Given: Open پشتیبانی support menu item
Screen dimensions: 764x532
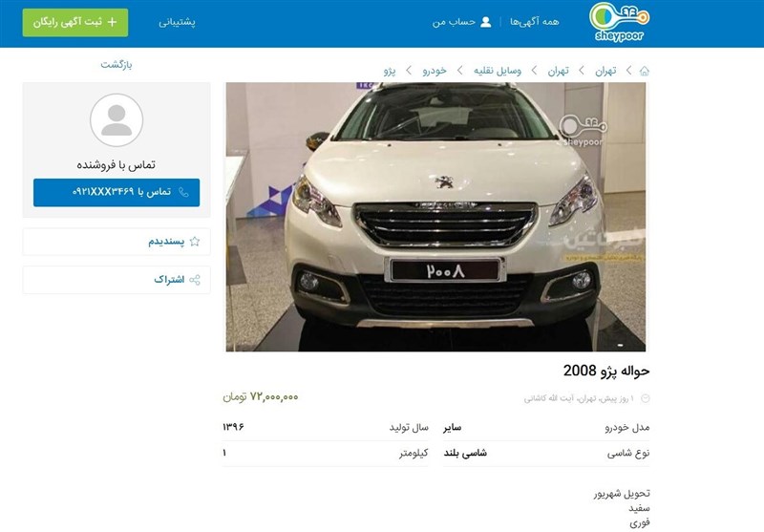Looking at the screenshot, I should [177, 22].
